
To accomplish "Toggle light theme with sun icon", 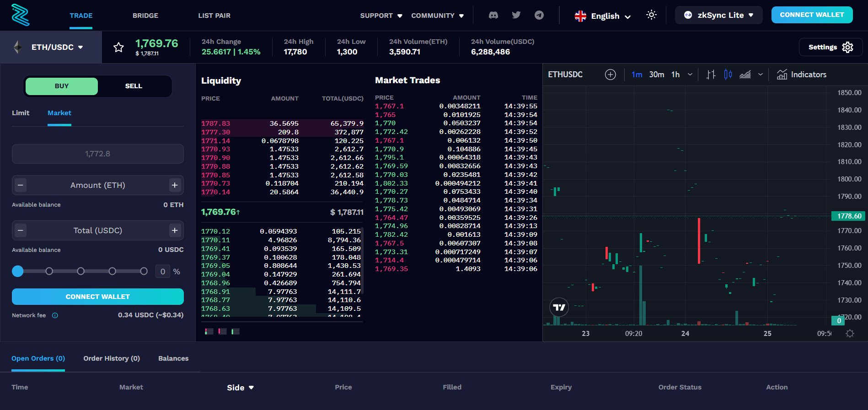I will [x=651, y=15].
